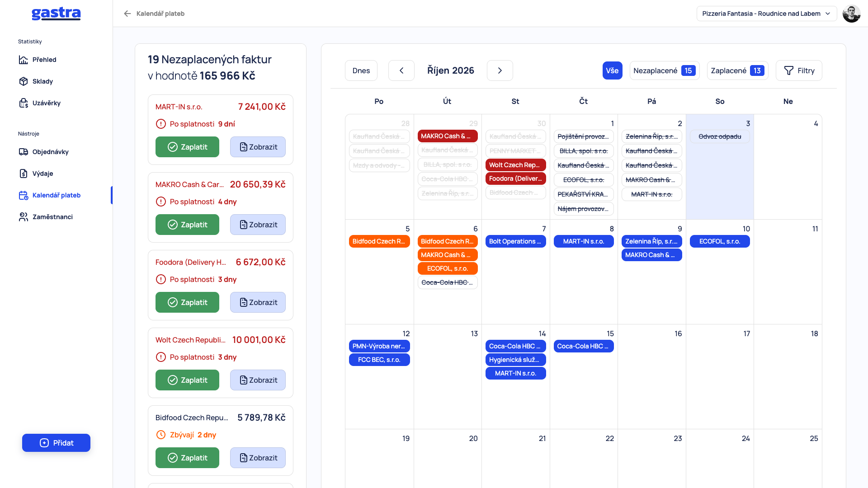
Task: Click overdue alert icon on MART-IN card
Action: point(161,124)
